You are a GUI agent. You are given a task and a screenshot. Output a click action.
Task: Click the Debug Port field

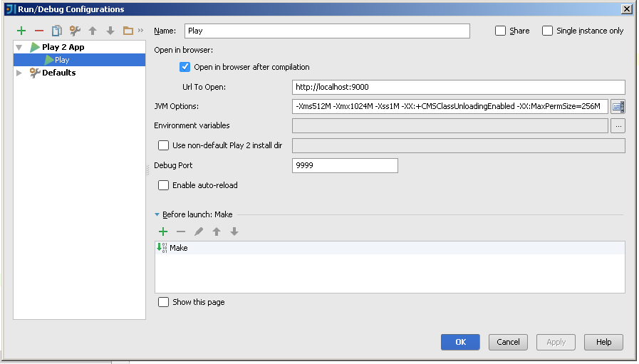345,165
